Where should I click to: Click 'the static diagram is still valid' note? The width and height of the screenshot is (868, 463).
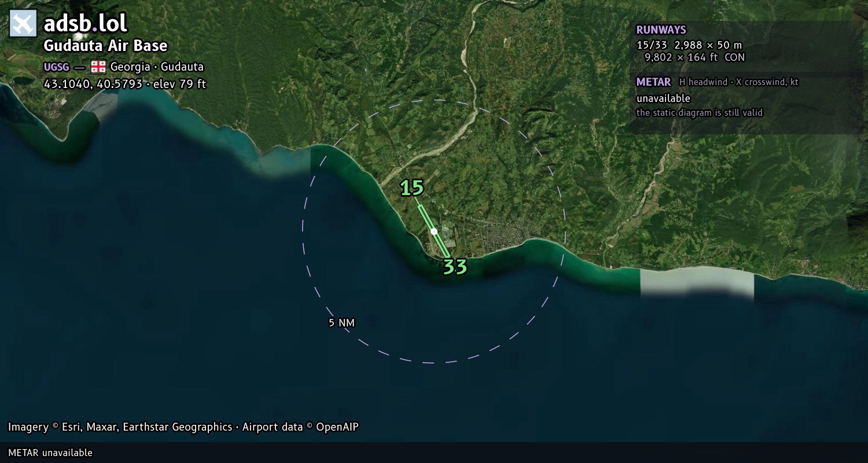[700, 113]
